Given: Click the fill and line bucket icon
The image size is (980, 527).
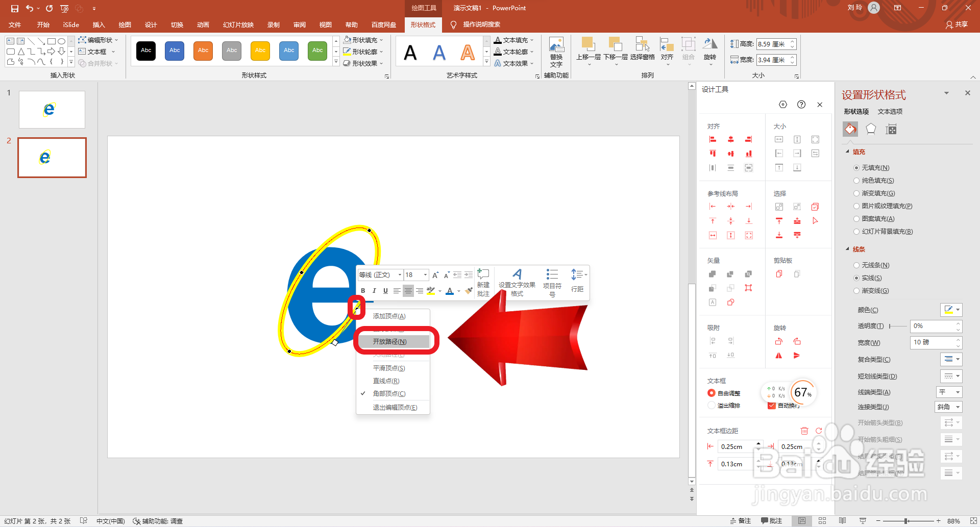Looking at the screenshot, I should click(x=850, y=129).
